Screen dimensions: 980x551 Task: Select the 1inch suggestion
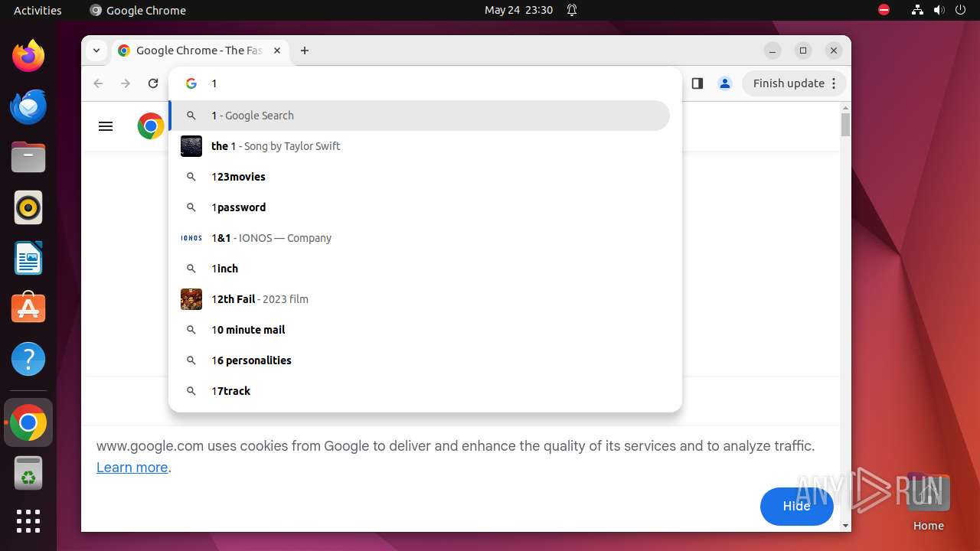click(x=420, y=269)
